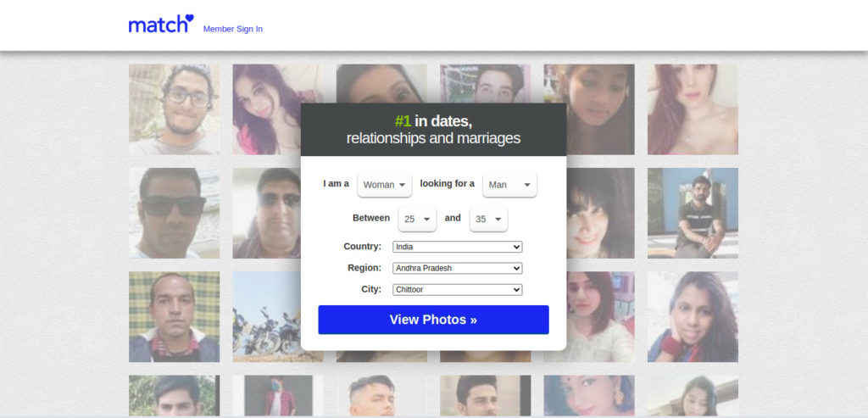Open the minimum age 25 dropdown
868x418 pixels.
click(x=417, y=220)
